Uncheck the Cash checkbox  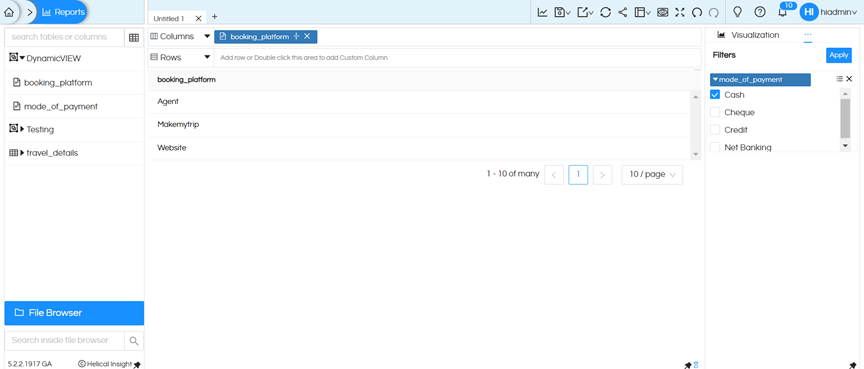click(715, 95)
